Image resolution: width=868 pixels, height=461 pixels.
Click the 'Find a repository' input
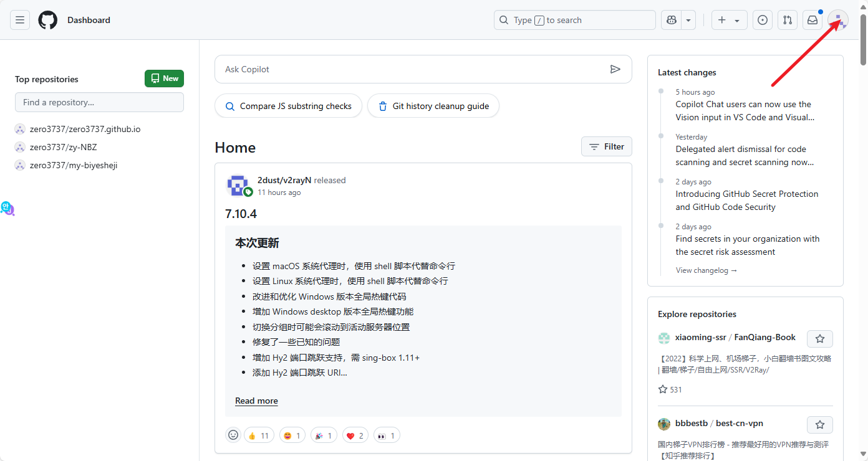[99, 102]
